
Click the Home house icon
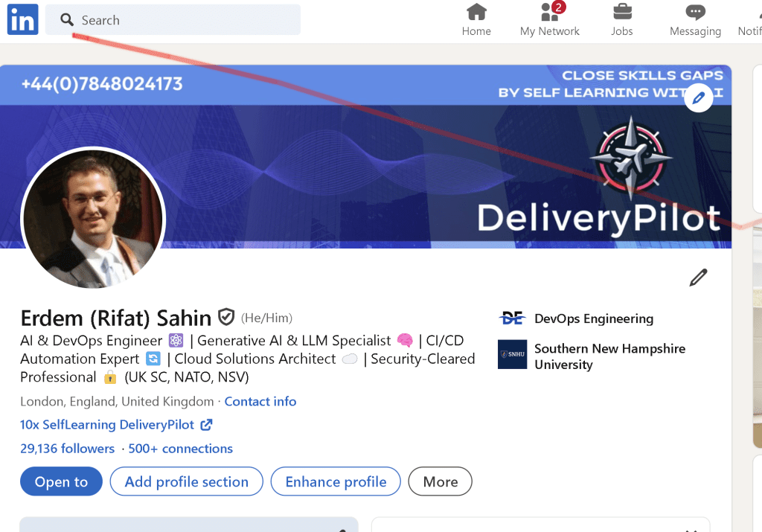[x=477, y=12]
